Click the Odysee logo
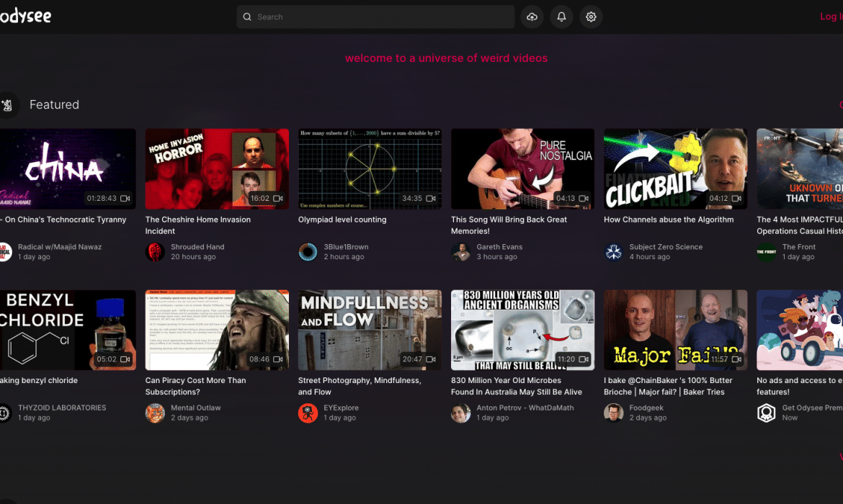The width and height of the screenshot is (843, 504). click(25, 17)
